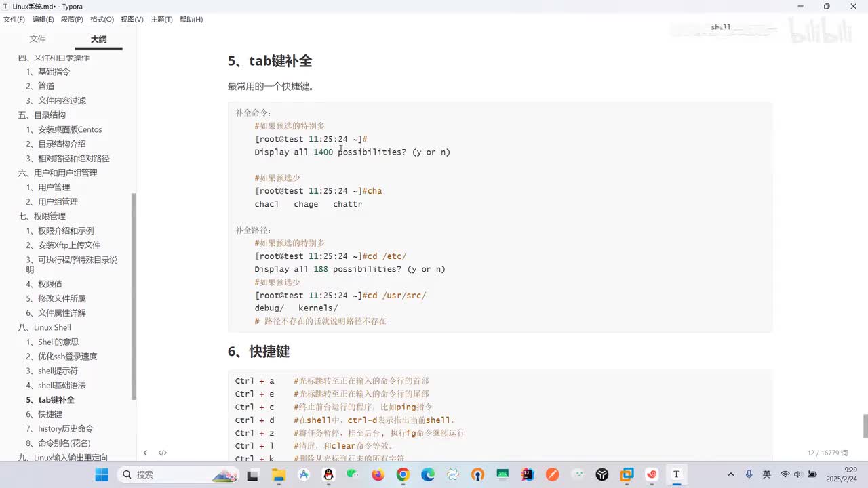Open the Windows Start menu
The height and width of the screenshot is (488, 868).
tap(102, 474)
